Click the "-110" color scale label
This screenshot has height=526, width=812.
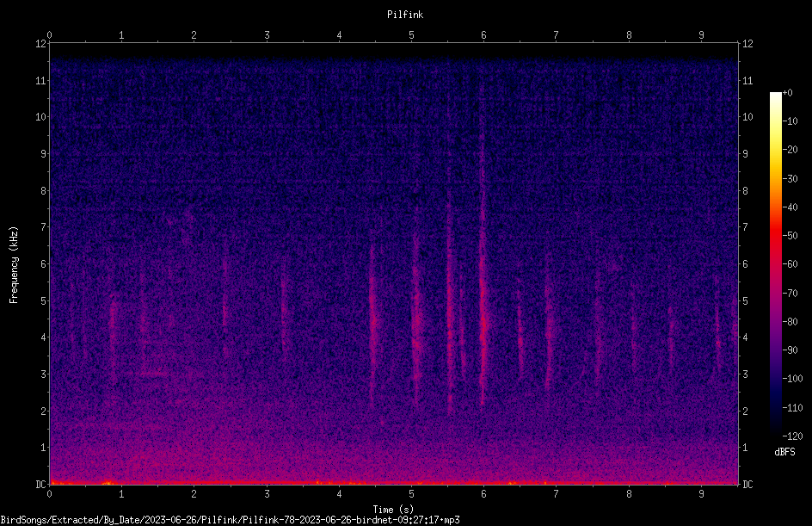pos(792,408)
